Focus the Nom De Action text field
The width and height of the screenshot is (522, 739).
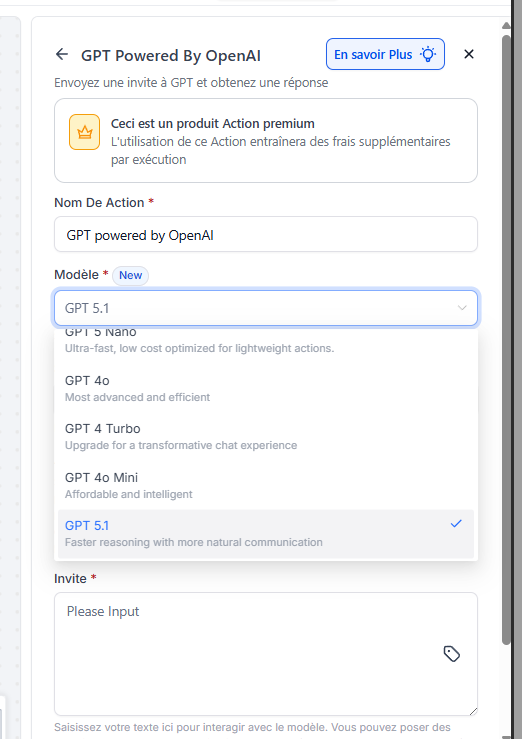click(266, 234)
